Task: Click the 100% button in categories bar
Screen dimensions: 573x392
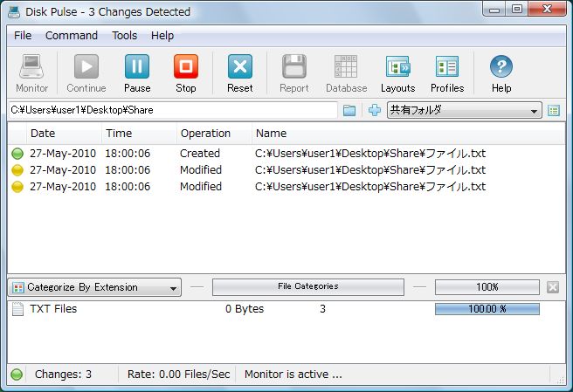Action: (x=487, y=287)
